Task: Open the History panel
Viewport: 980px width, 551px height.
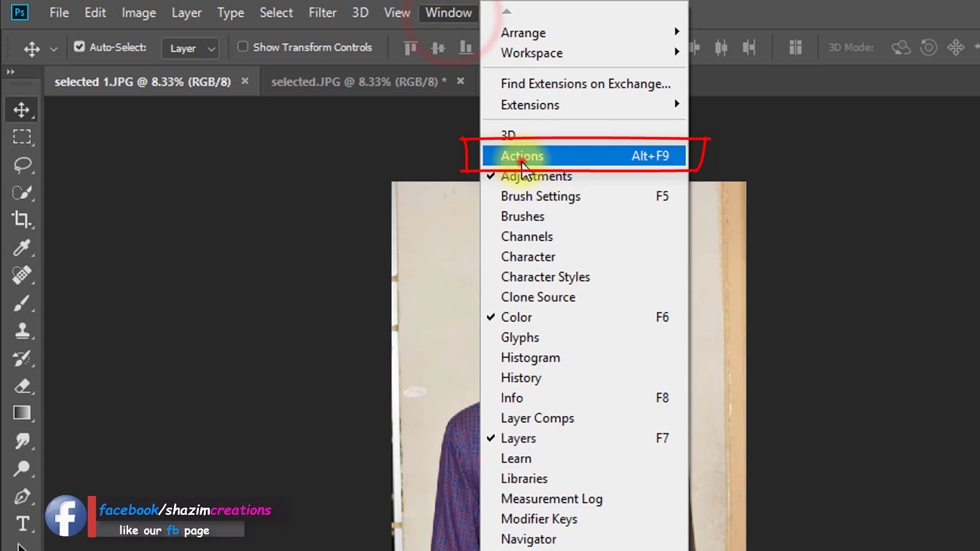Action: 584,378
